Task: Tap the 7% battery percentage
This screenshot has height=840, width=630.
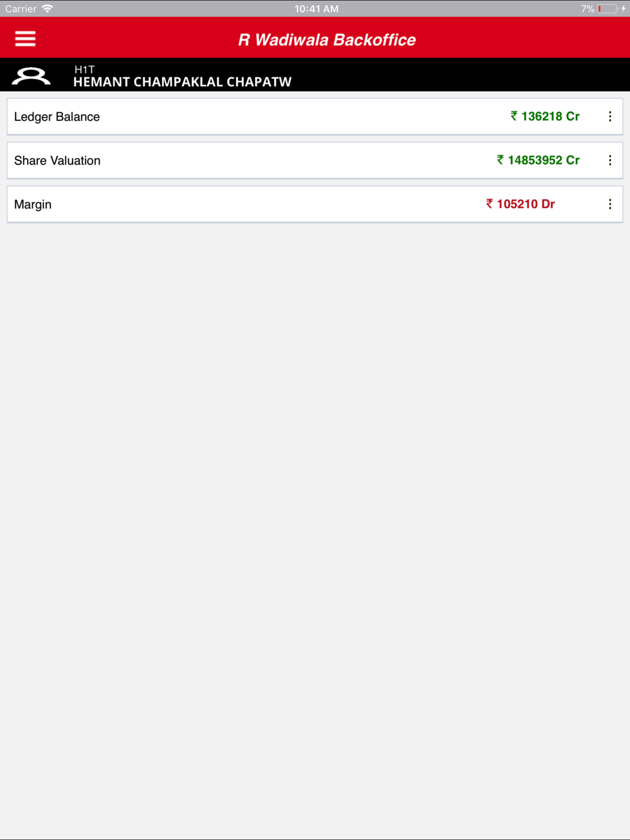Action: pos(587,9)
